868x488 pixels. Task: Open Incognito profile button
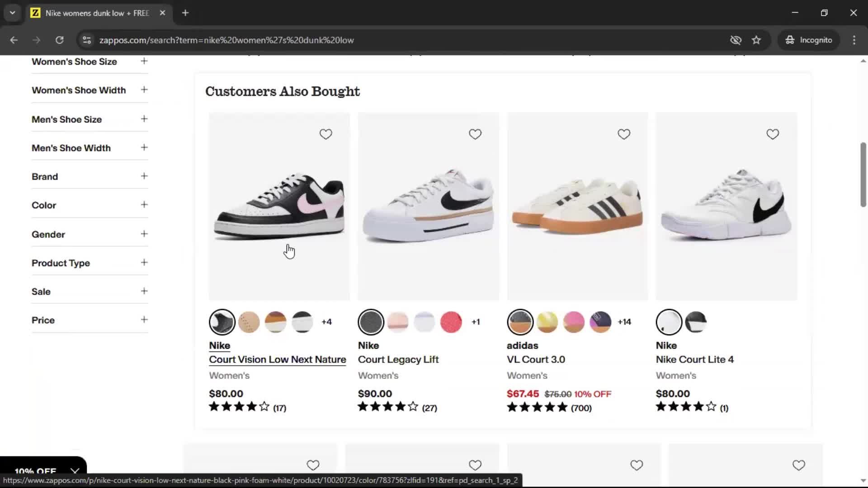click(809, 40)
